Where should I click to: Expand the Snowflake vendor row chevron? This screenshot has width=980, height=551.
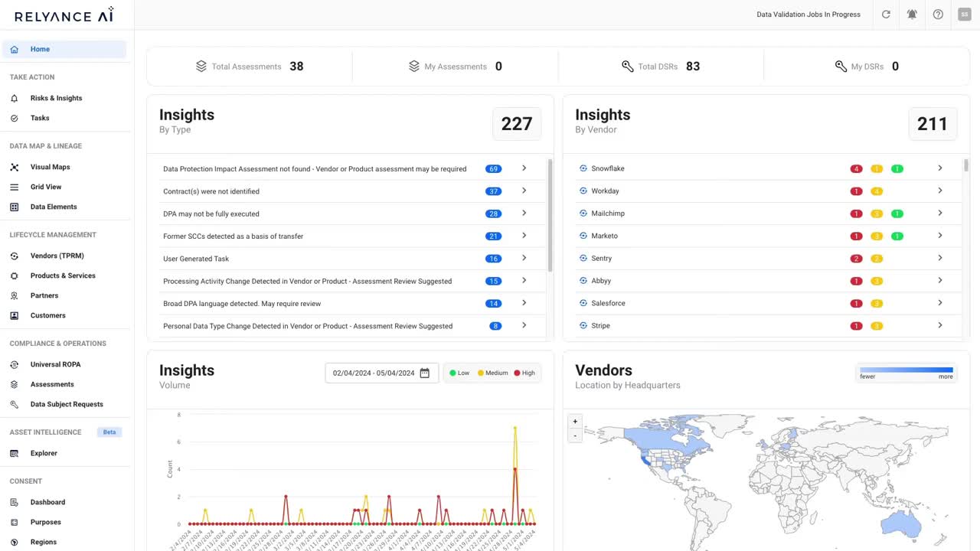939,168
